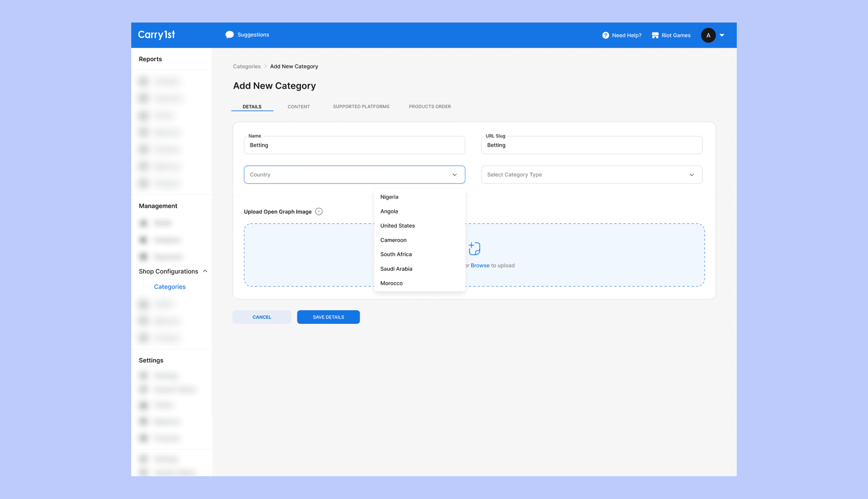Viewport: 868px width, 499px height.
Task: Click the Suggestions chat bubble icon
Action: click(230, 35)
